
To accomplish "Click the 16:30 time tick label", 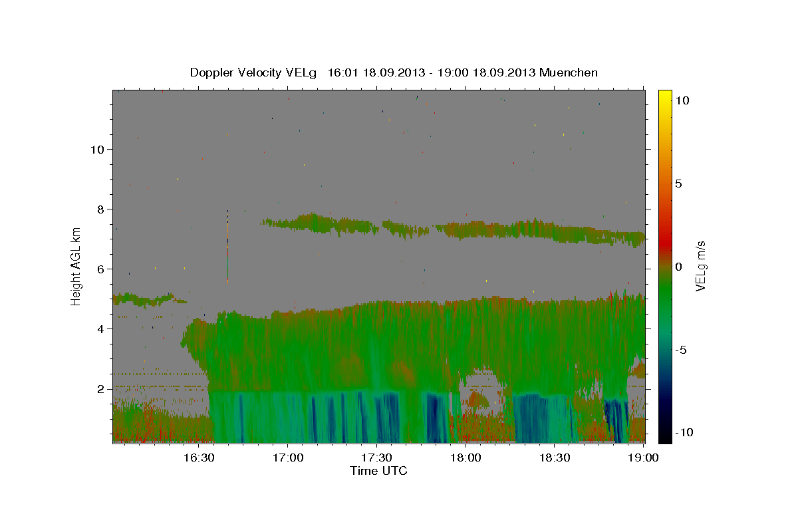I will (198, 458).
